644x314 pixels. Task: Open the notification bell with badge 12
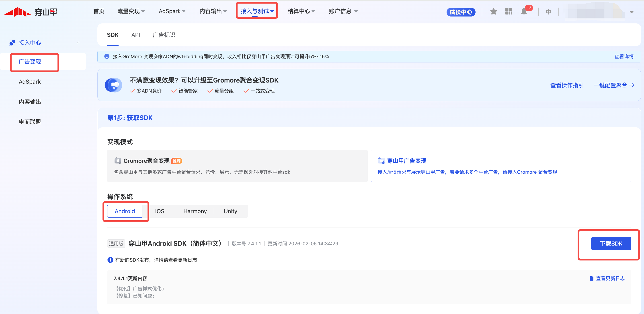pyautogui.click(x=524, y=12)
